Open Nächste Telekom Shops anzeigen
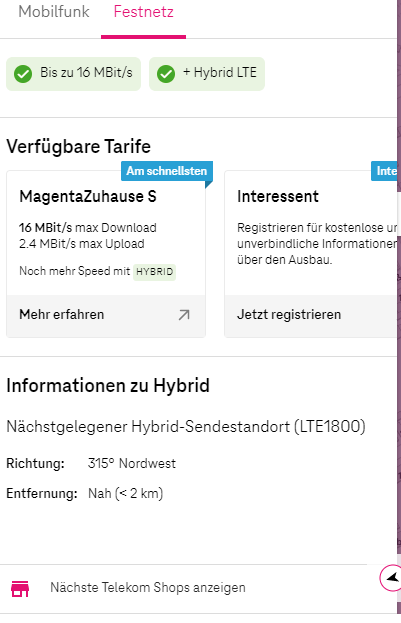 point(148,588)
